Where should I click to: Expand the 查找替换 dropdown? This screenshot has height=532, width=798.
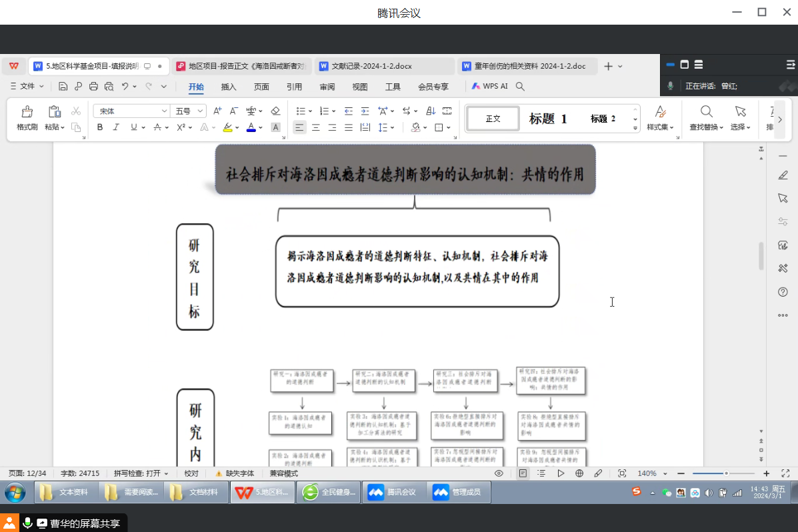(707, 127)
